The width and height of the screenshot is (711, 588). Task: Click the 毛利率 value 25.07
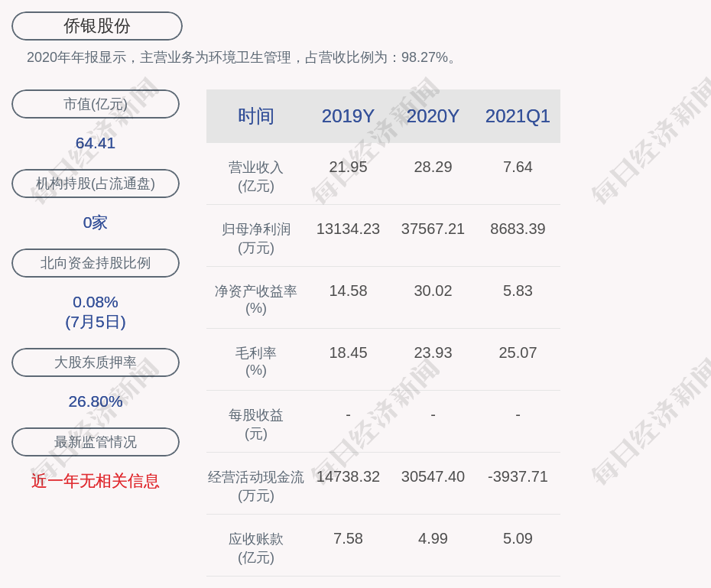click(x=518, y=353)
